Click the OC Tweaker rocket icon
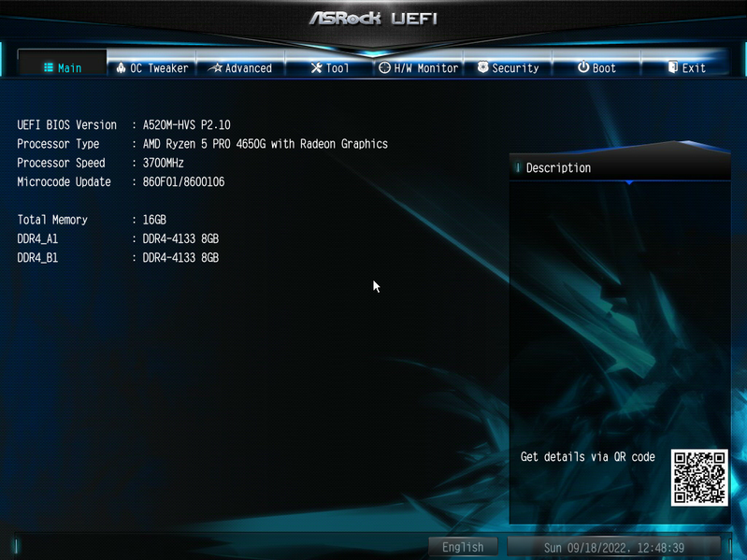Viewport: 747px width, 560px height. pyautogui.click(x=121, y=67)
